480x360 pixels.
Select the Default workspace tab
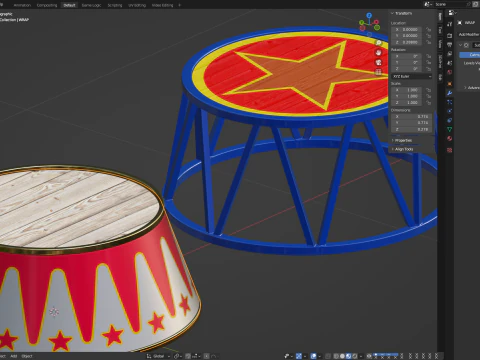[69, 5]
